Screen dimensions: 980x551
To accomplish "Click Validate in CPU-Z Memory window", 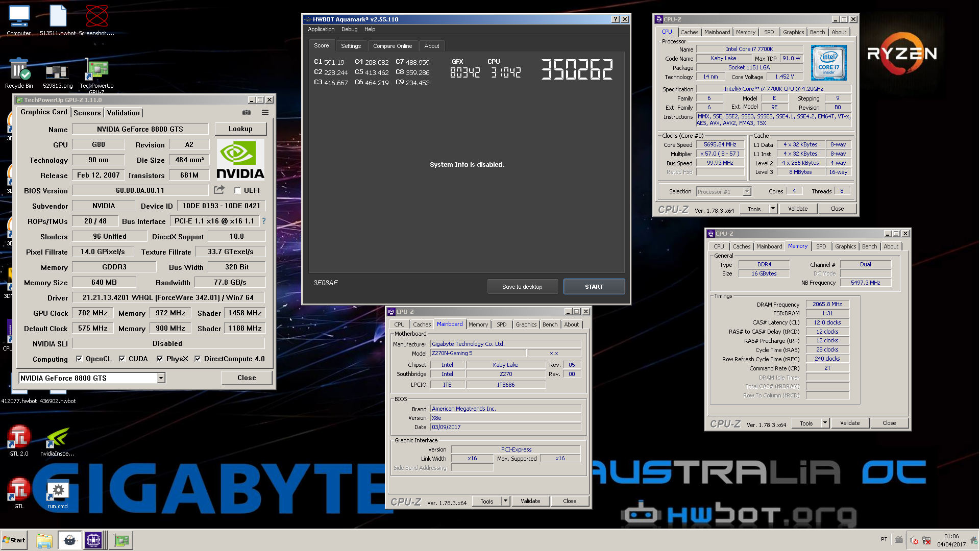I will tap(849, 423).
